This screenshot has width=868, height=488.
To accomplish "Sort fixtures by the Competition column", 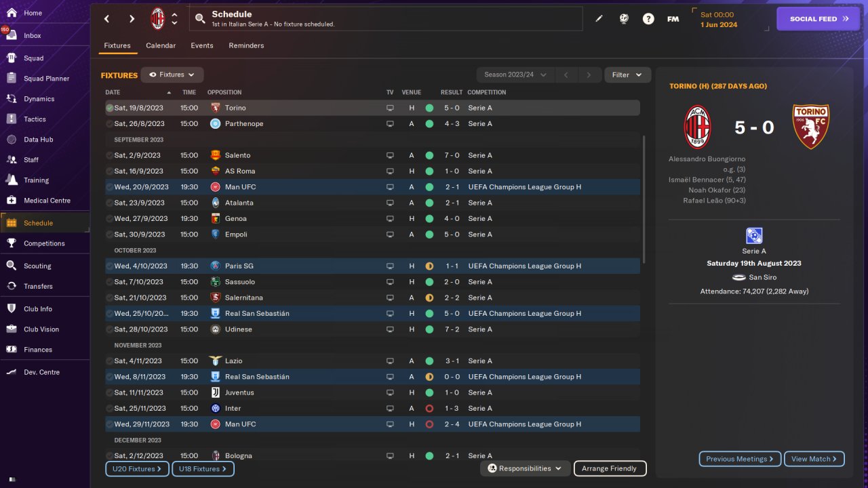I will (486, 92).
